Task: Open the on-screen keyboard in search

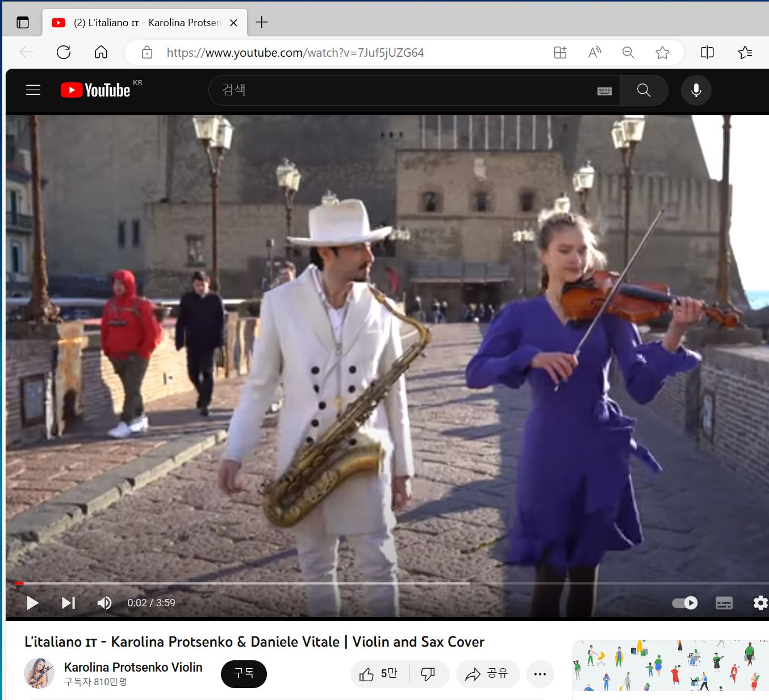Action: 604,91
